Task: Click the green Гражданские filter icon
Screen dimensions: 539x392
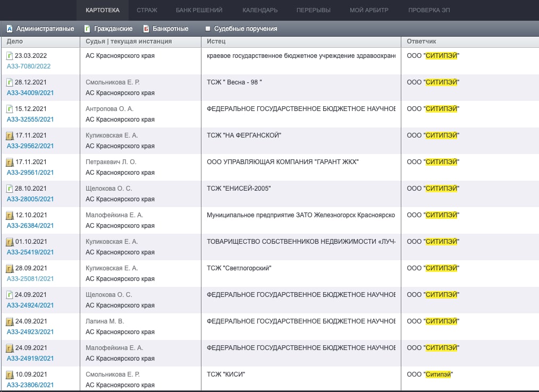Action: click(87, 29)
